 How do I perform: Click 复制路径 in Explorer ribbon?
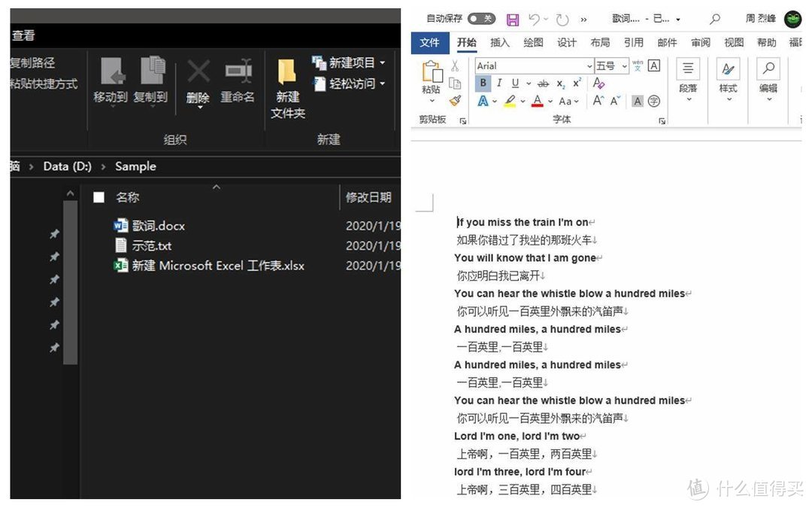coord(32,62)
